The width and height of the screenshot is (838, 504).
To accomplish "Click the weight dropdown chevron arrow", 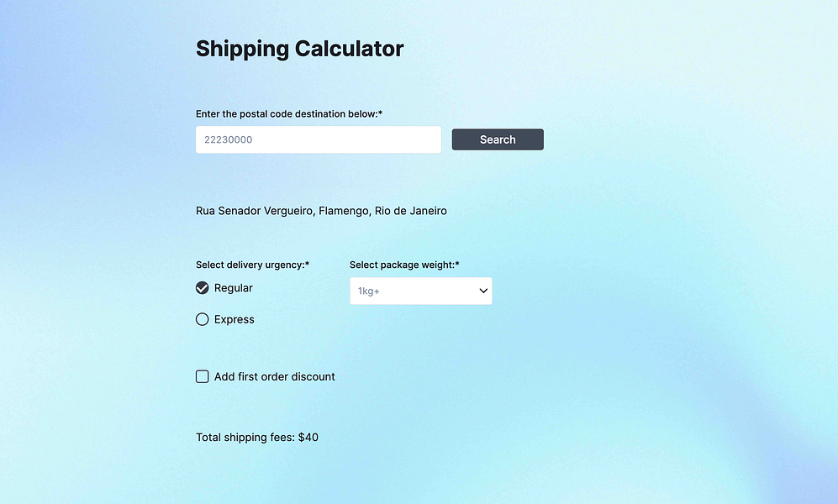I will [483, 291].
